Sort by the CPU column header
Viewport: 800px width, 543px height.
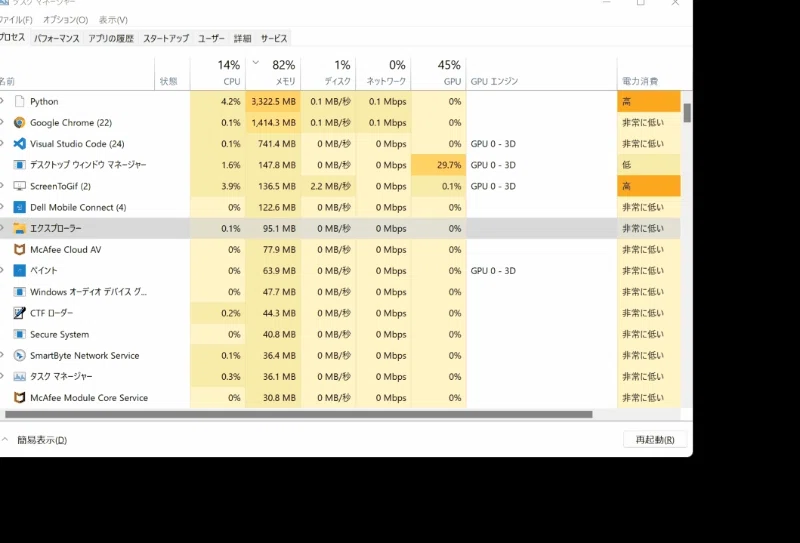click(218, 73)
